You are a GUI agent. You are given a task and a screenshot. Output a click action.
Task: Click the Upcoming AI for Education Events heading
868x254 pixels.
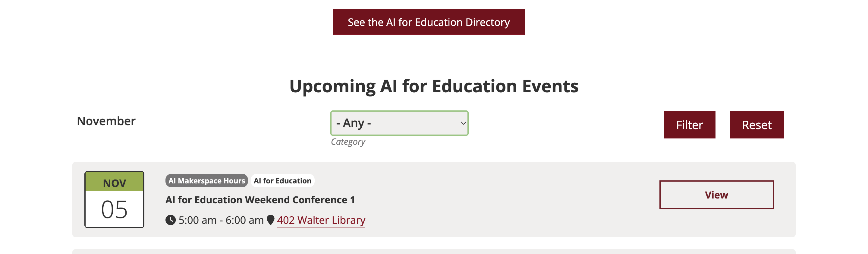pos(434,86)
